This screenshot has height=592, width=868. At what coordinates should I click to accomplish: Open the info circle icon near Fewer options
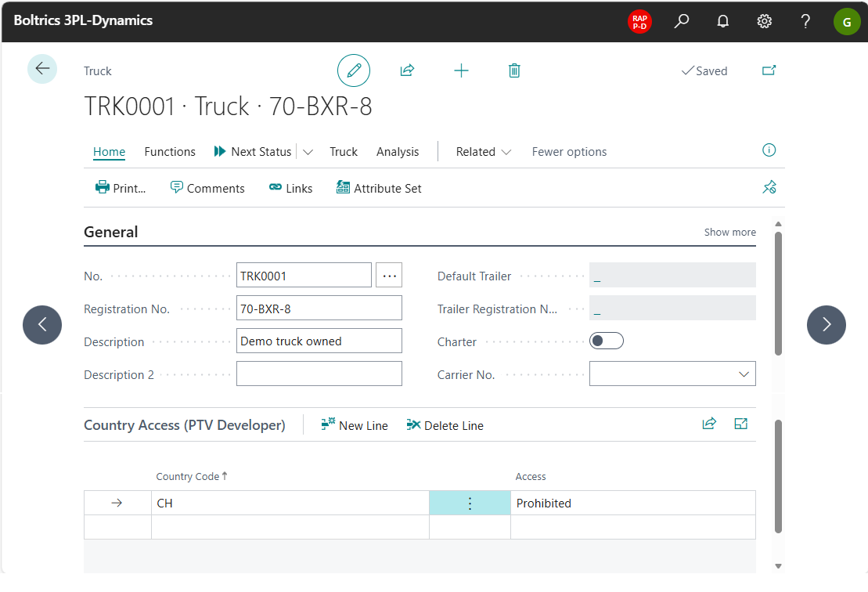(x=769, y=150)
